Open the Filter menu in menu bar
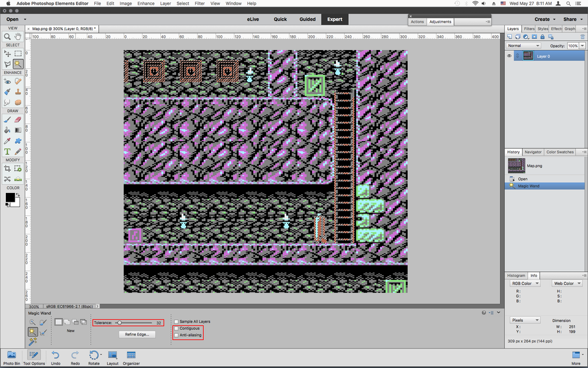 click(199, 4)
